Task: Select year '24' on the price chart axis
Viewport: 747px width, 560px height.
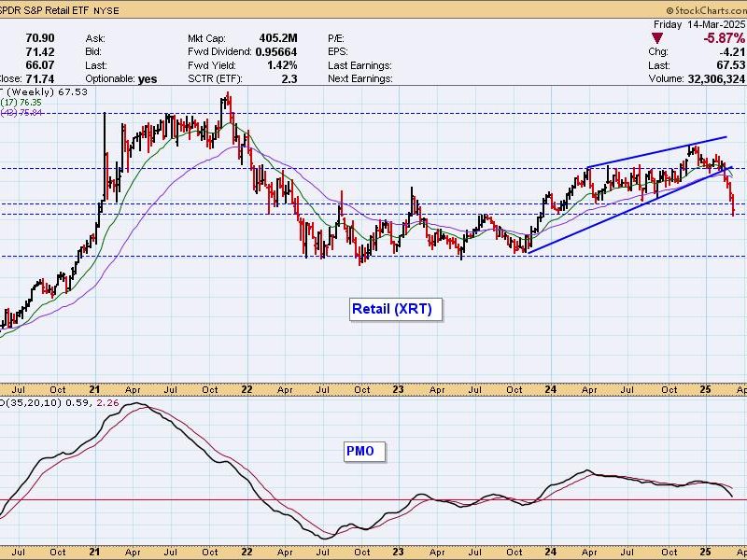Action: tap(550, 390)
